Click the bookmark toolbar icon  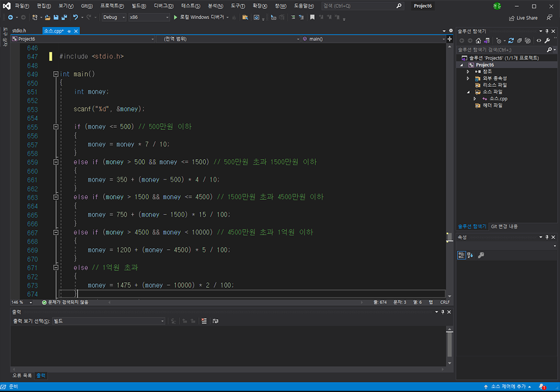coord(312,17)
